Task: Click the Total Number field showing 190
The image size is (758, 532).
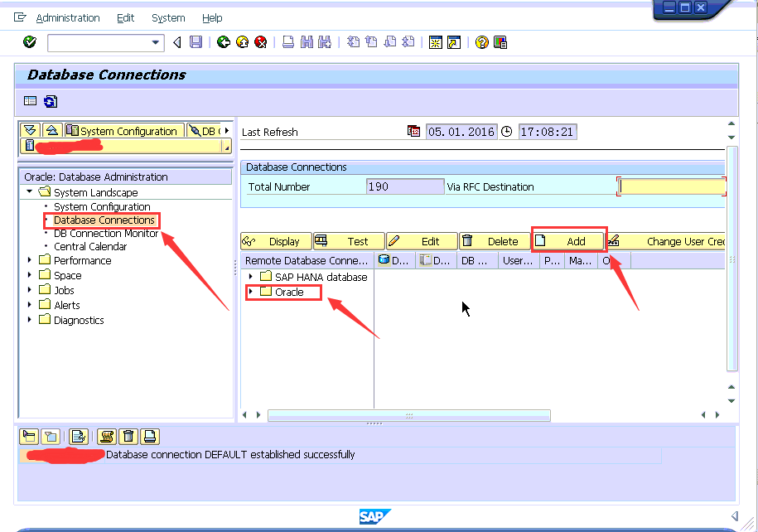Action: (x=405, y=186)
